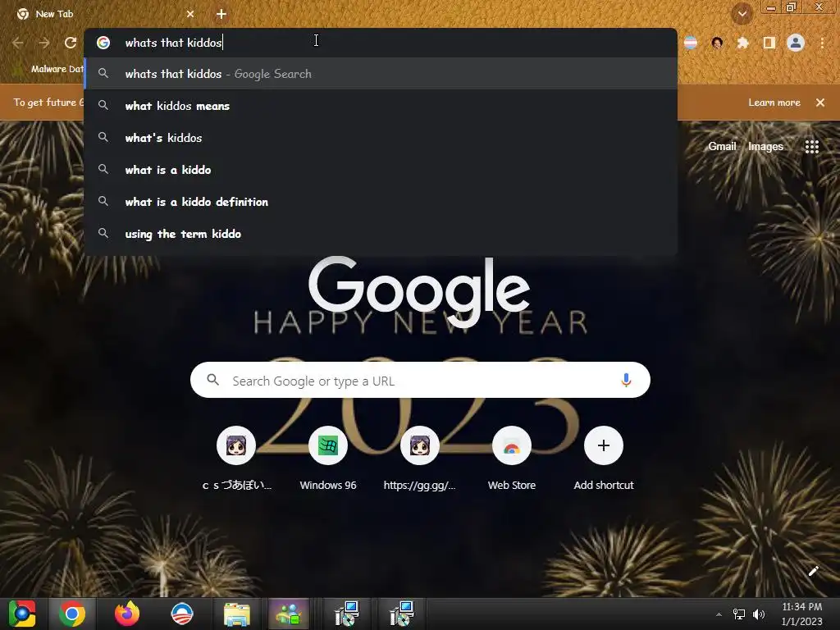Dismiss the info bar with its X

click(x=820, y=103)
